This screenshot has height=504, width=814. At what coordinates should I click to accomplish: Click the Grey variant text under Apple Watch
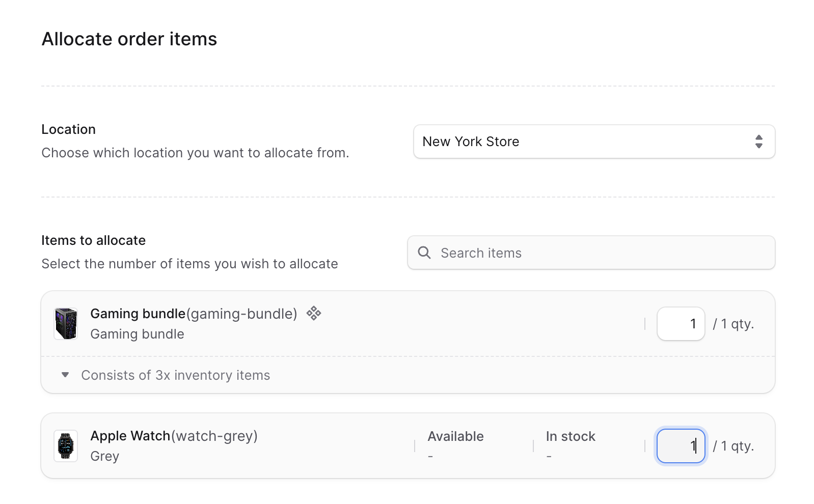[104, 456]
